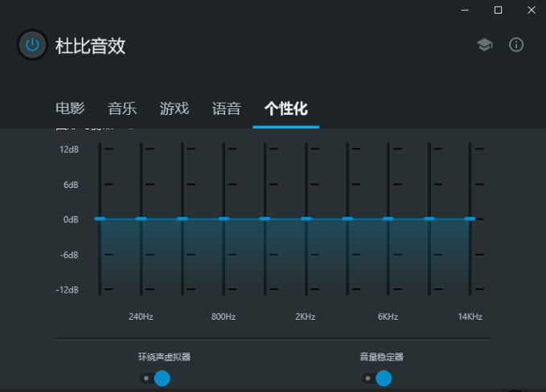The image size is (546, 392).
Task: Click the lowest-frequency equalizer band handle
Action: [100, 218]
